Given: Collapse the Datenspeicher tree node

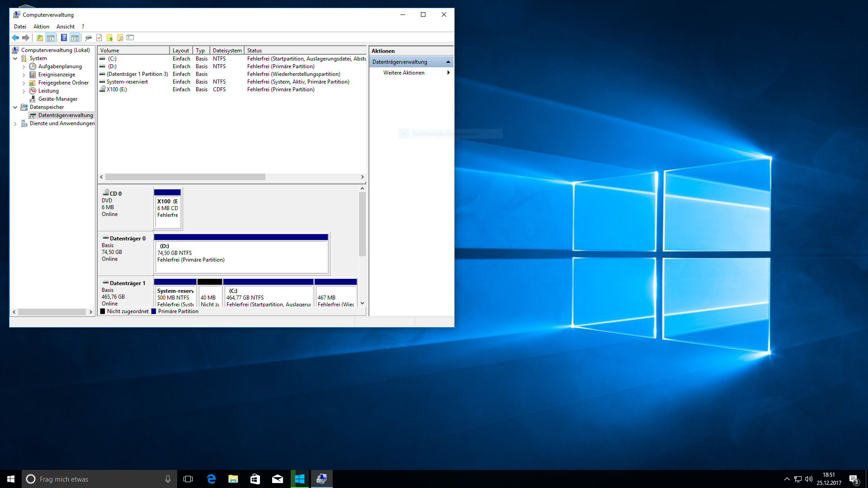Looking at the screenshot, I should (15, 108).
